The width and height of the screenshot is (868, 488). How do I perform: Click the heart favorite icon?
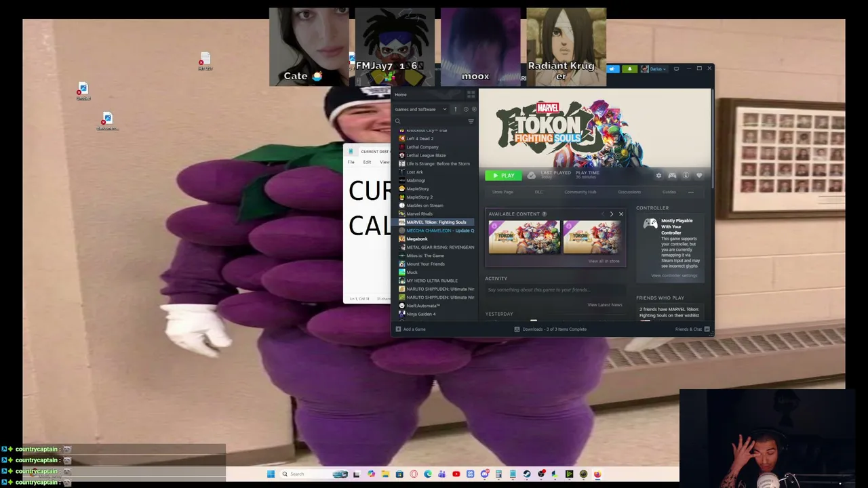[699, 176]
